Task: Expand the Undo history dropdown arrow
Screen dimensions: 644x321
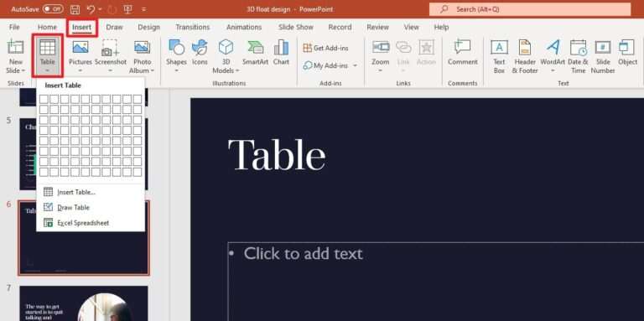Action: pyautogui.click(x=101, y=9)
